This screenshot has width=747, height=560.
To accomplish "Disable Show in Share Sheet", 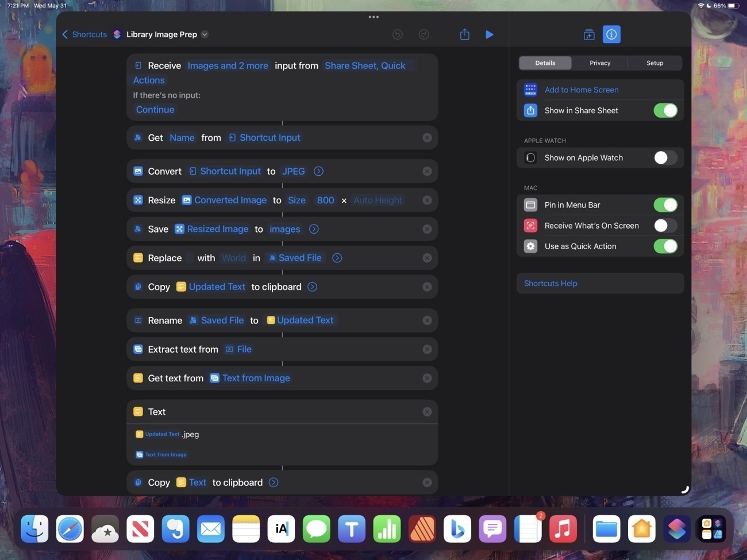I will click(665, 110).
